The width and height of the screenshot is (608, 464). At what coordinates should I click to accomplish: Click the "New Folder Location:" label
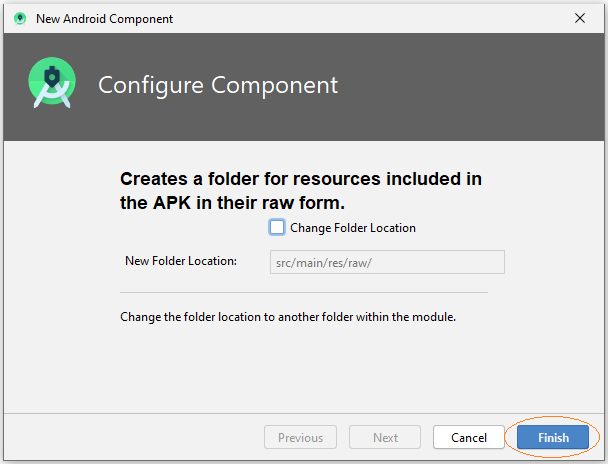[181, 261]
